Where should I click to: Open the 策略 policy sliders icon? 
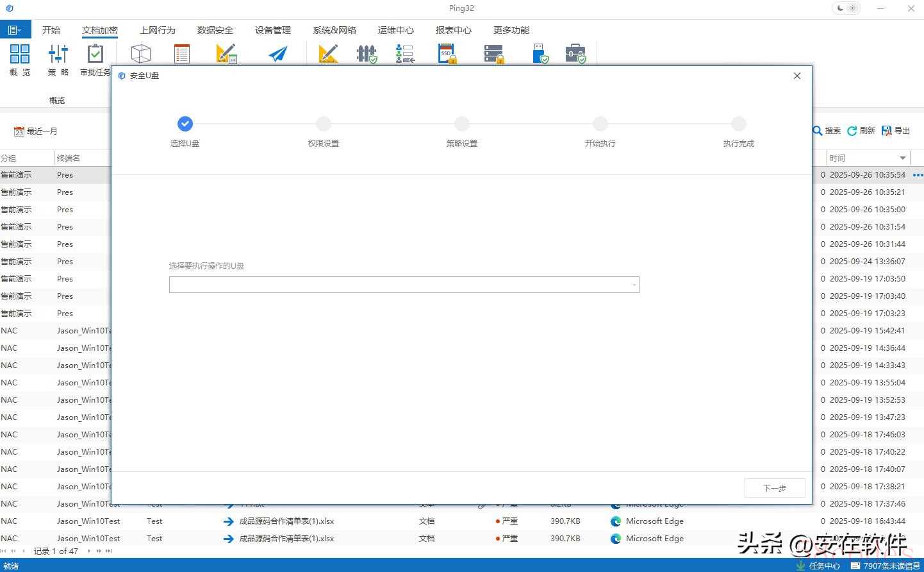tap(58, 54)
